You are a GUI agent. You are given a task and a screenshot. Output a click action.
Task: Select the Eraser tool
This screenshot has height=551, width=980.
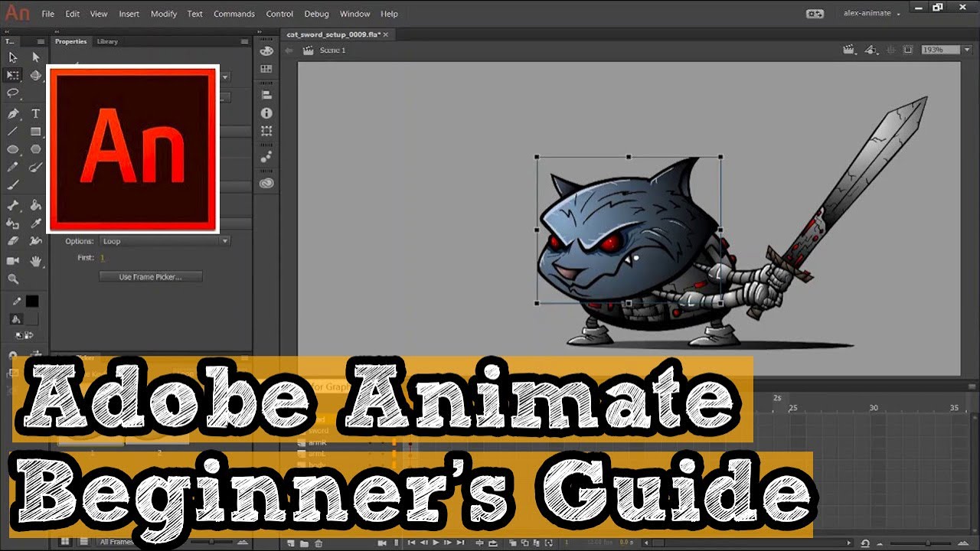[x=13, y=241]
